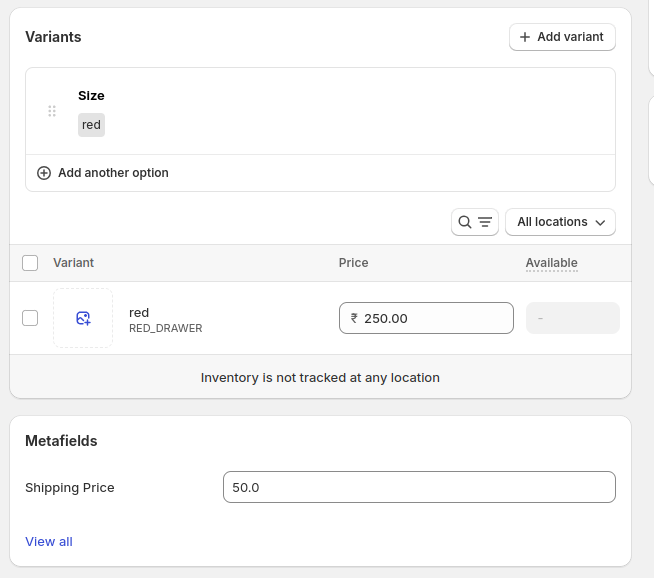
Task: Check the red variant row checkbox
Action: (x=30, y=318)
